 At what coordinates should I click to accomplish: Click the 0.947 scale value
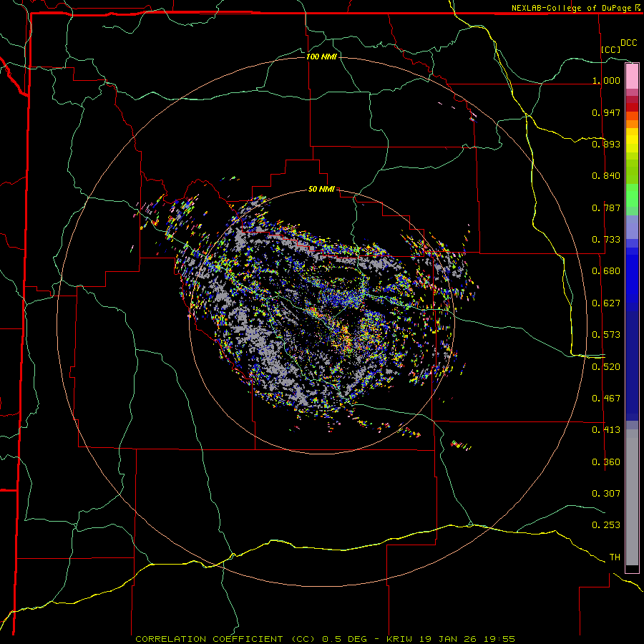(606, 112)
